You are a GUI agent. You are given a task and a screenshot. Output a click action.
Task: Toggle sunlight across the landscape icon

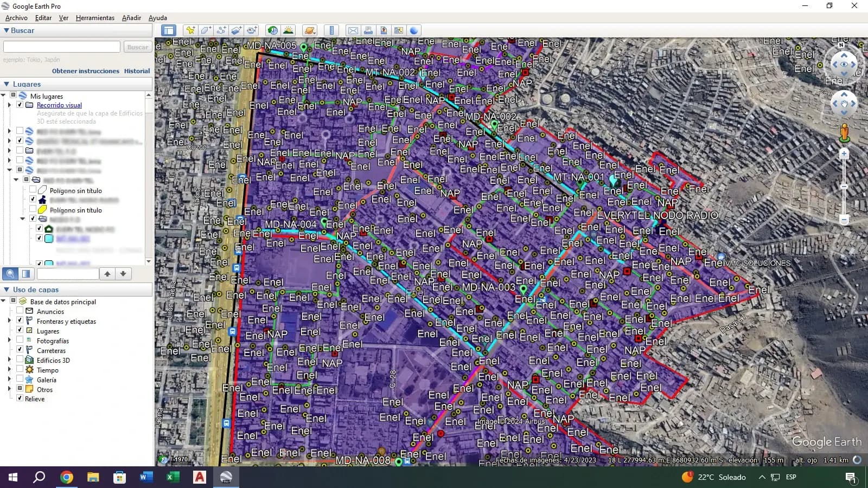289,30
